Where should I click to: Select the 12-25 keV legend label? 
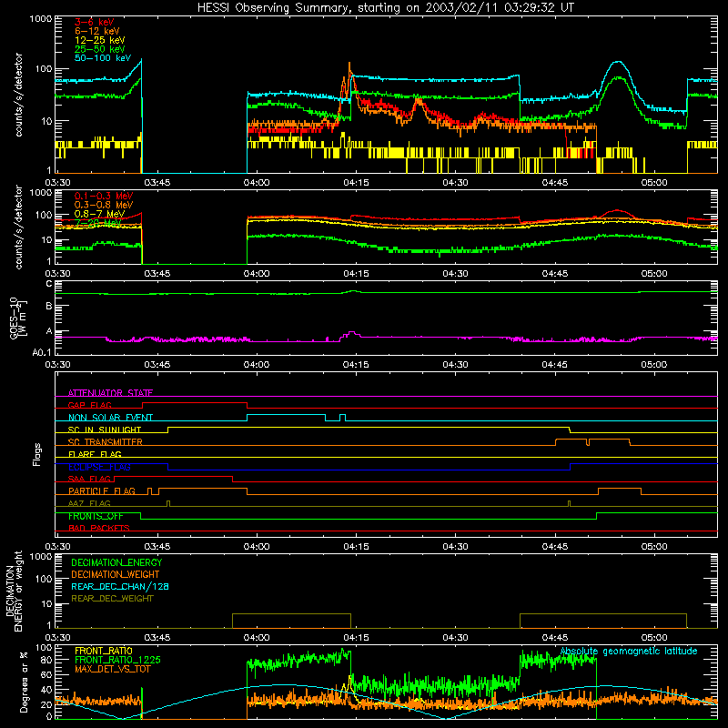pos(100,40)
